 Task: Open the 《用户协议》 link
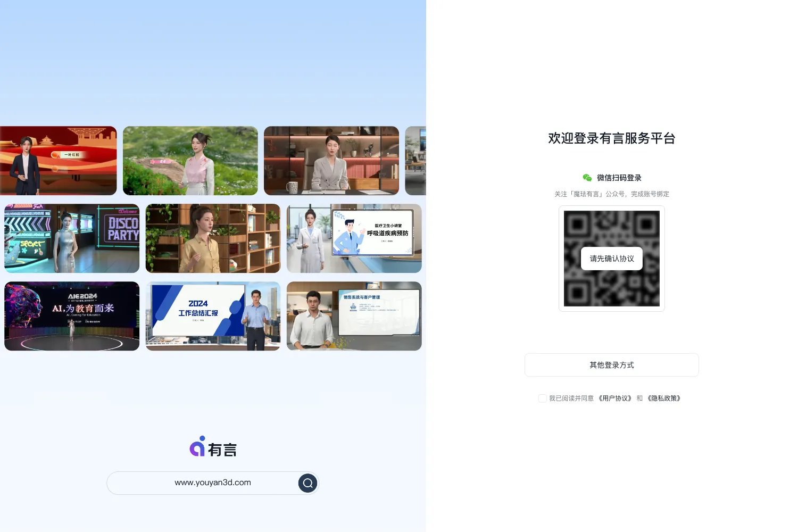coord(615,398)
